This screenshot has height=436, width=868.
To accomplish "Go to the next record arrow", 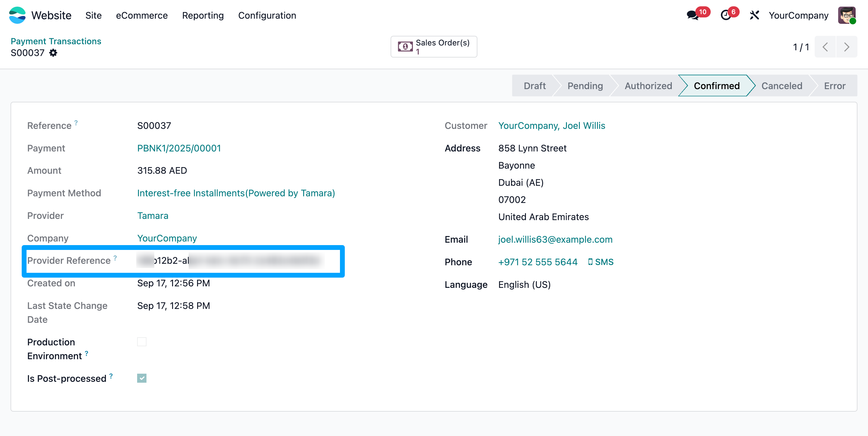I will [846, 47].
